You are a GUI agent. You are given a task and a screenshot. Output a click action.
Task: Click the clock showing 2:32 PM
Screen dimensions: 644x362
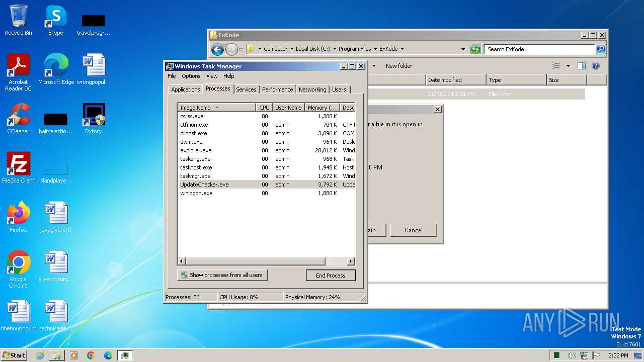point(618,355)
